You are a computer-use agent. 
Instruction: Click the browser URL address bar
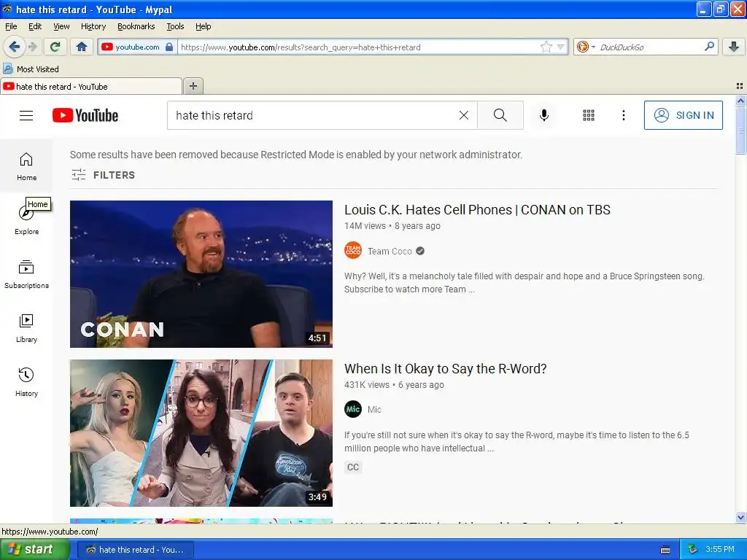[357, 47]
